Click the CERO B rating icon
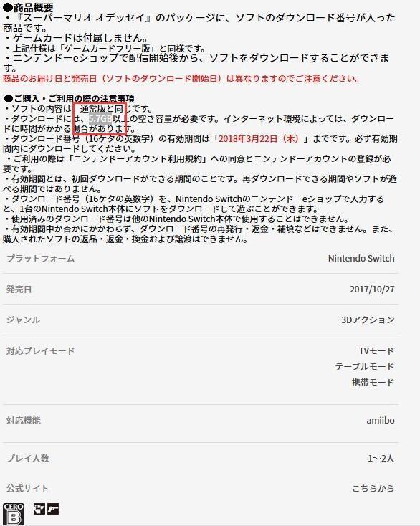 [14, 514]
